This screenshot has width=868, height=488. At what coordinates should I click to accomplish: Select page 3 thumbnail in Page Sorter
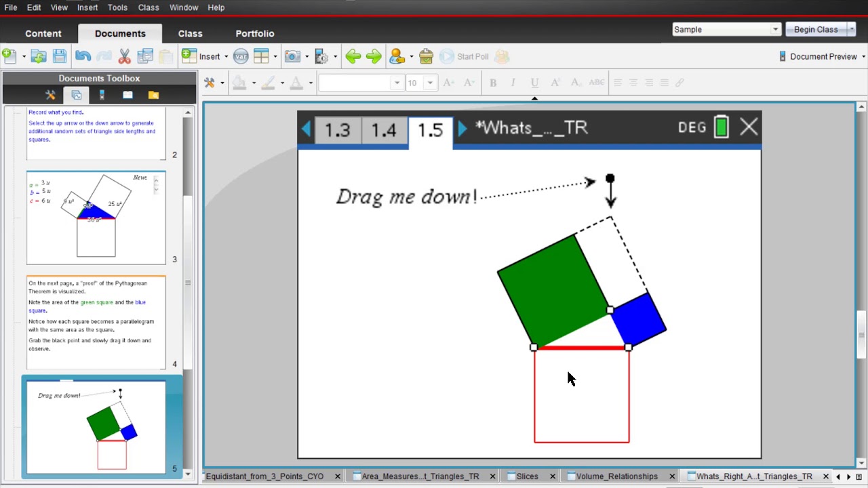(96, 218)
